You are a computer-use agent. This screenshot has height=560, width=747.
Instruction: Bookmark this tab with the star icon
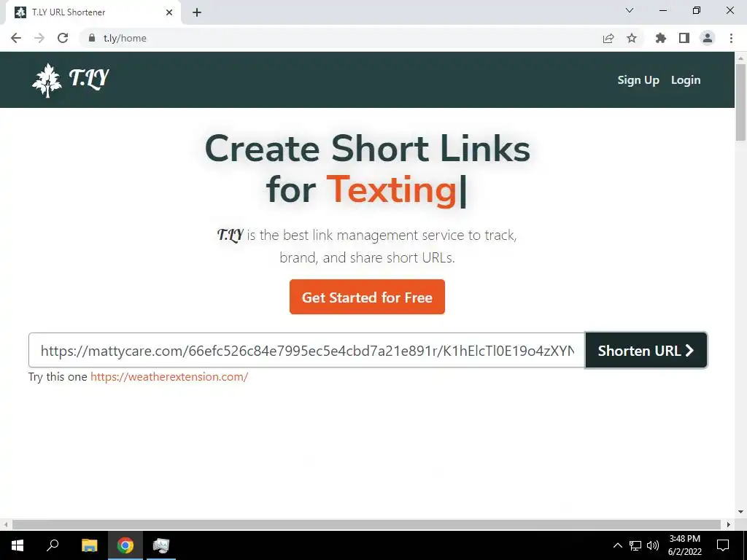click(x=632, y=38)
